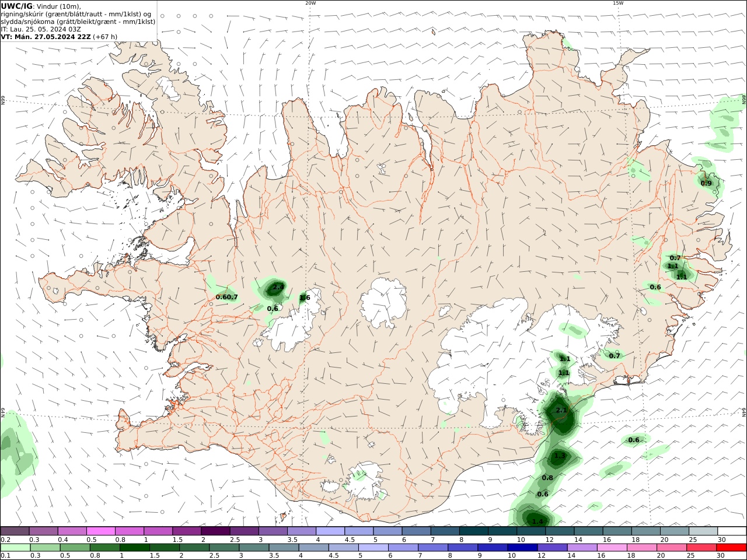747x560 pixels.
Task: Click the snow scale swatch starting at 6
Action: tap(416, 531)
